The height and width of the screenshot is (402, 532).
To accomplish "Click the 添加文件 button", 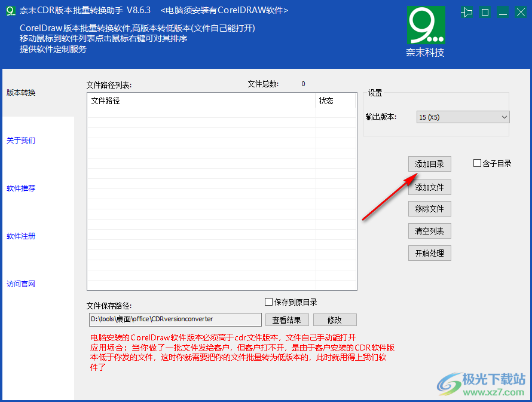I will [429, 187].
